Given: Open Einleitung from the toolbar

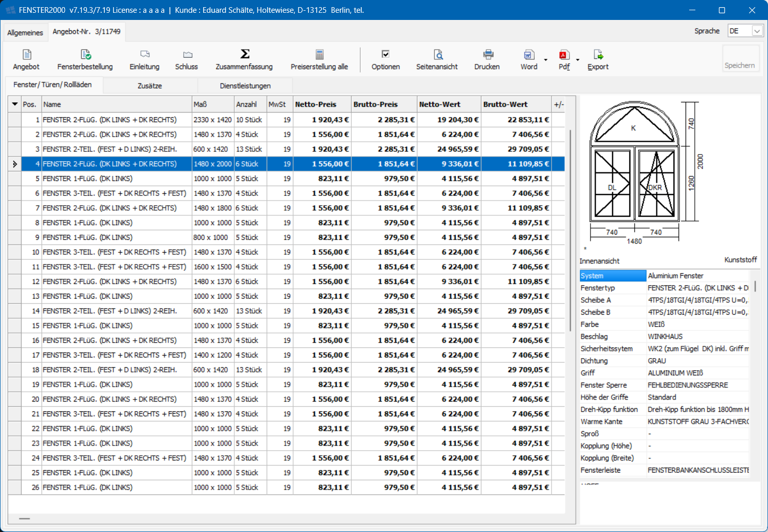Looking at the screenshot, I should [x=145, y=55].
